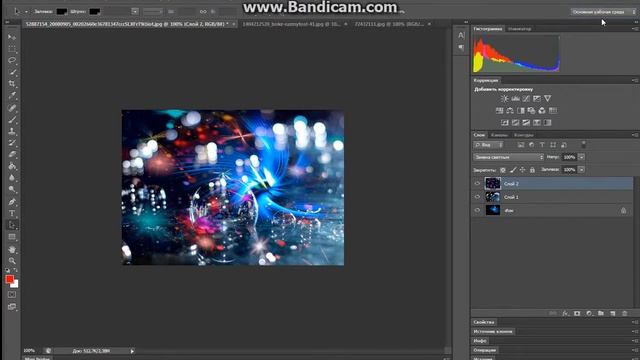Screen dimensions: 640x360
Task: Toggle lock position
Action: coord(522,170)
